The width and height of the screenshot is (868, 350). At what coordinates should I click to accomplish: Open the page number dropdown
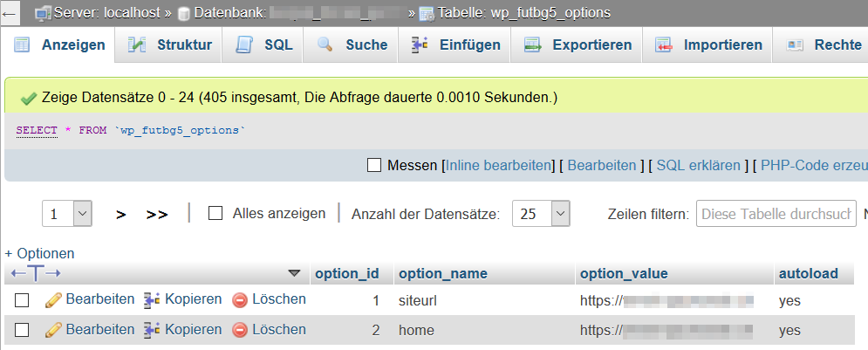tap(67, 214)
